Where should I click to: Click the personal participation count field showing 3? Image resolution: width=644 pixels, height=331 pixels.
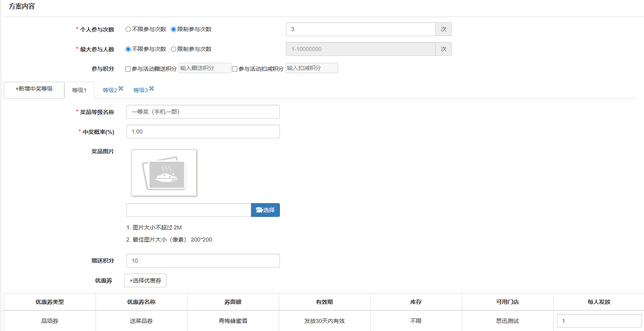click(x=360, y=29)
